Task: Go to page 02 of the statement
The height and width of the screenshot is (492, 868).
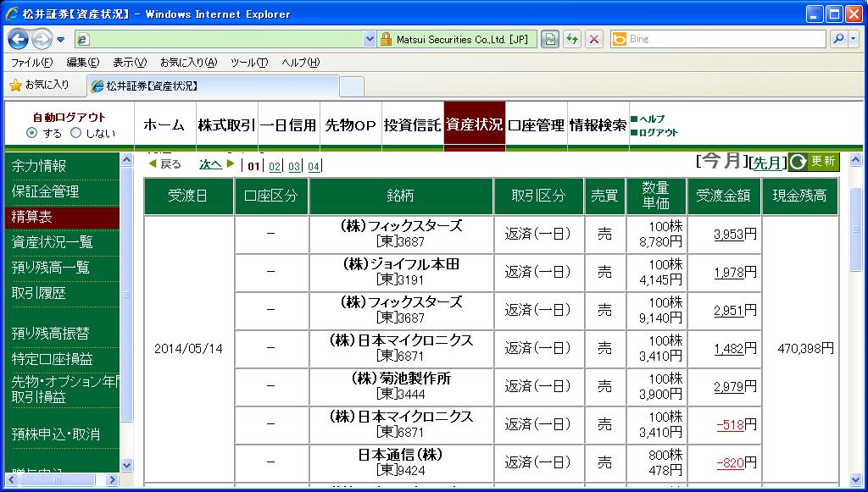Action: click(275, 166)
